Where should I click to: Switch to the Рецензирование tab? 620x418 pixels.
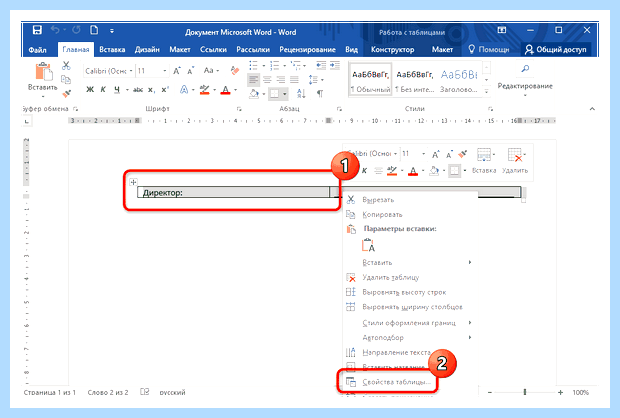[x=307, y=49]
